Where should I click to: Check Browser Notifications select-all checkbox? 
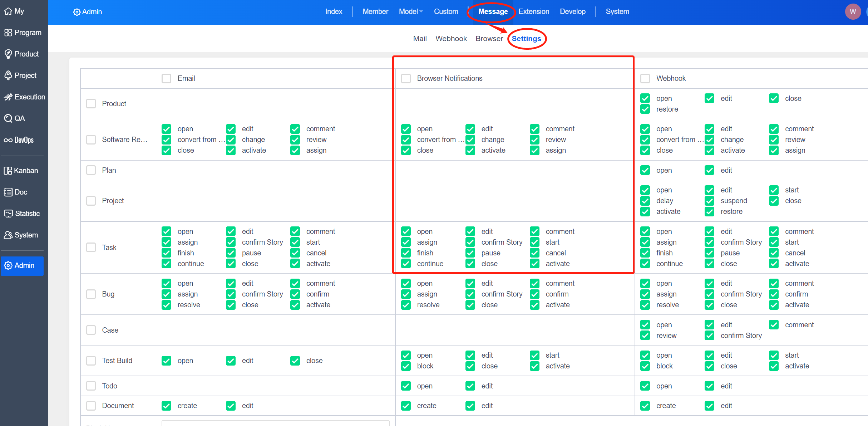click(406, 78)
